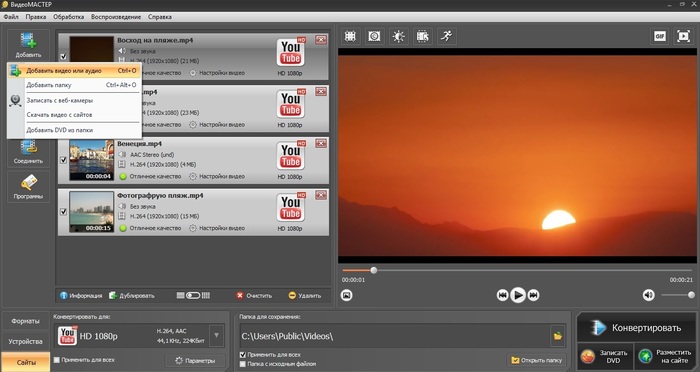Image resolution: width=700 pixels, height=372 pixels.
Task: Open the video rotate tool icon
Action: click(422, 36)
